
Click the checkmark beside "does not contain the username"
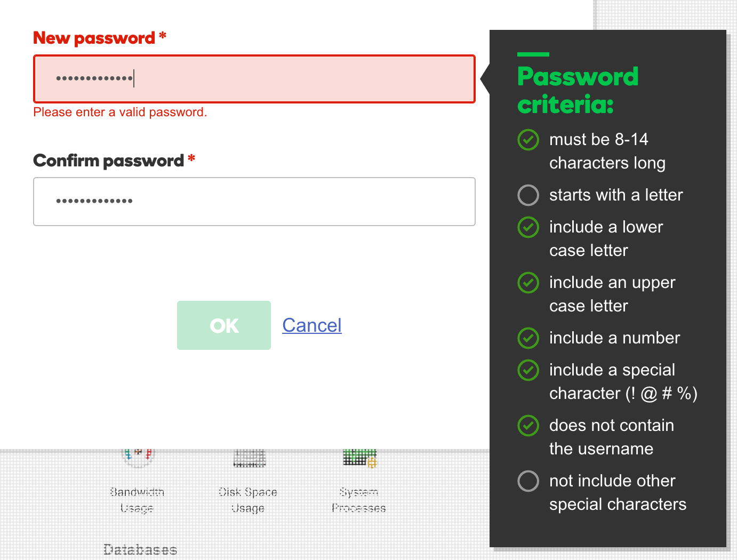pyautogui.click(x=528, y=426)
